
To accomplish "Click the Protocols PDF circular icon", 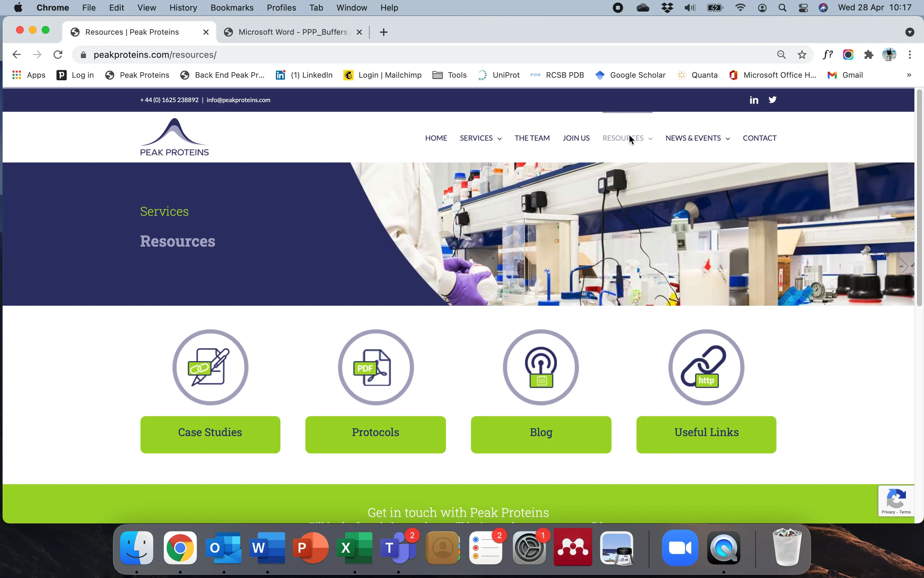I will click(376, 367).
